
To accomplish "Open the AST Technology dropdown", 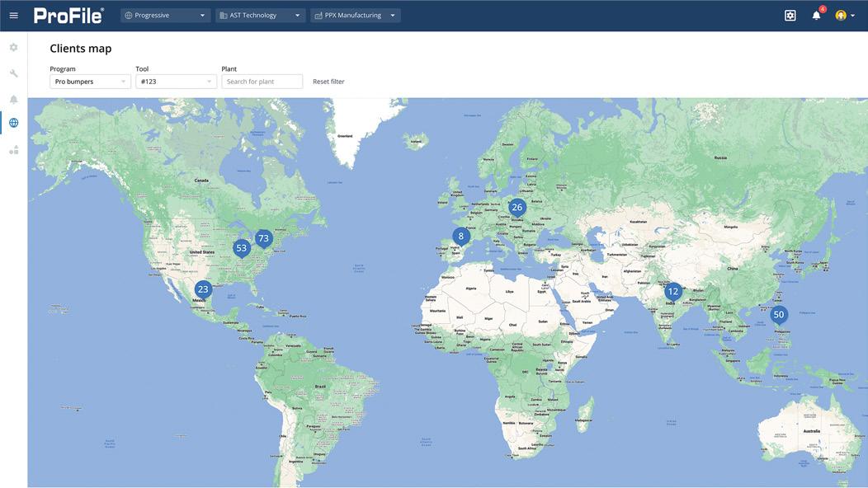I will 260,16.
